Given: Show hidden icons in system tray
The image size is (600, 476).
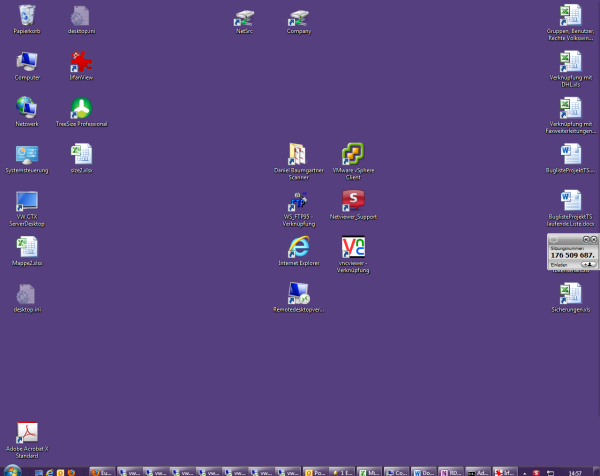Looking at the screenshot, I should 525,473.
